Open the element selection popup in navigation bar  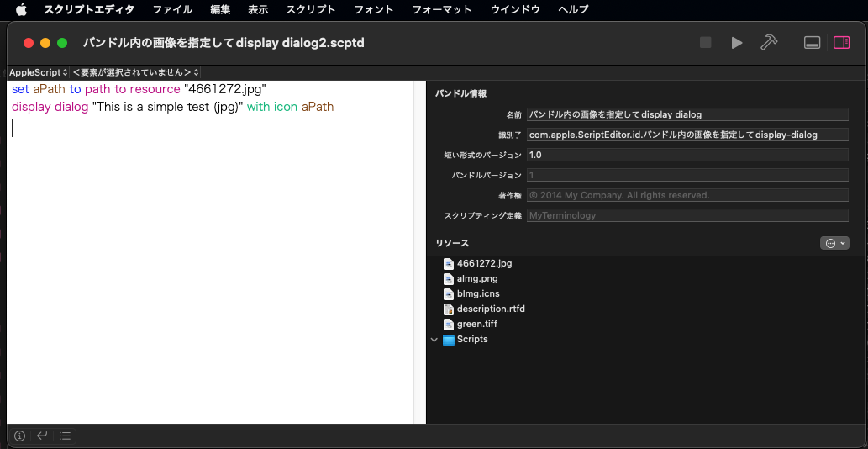click(x=135, y=72)
